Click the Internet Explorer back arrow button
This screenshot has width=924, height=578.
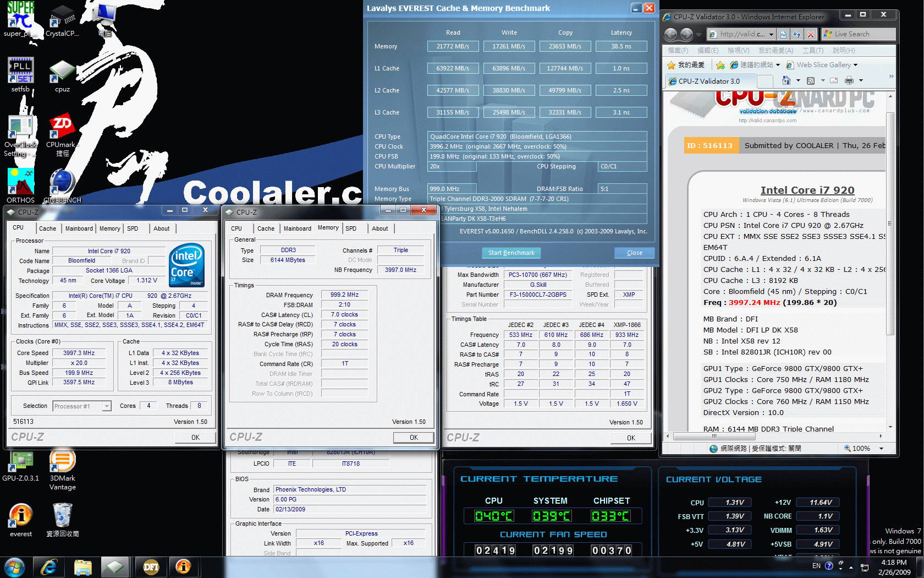point(670,34)
